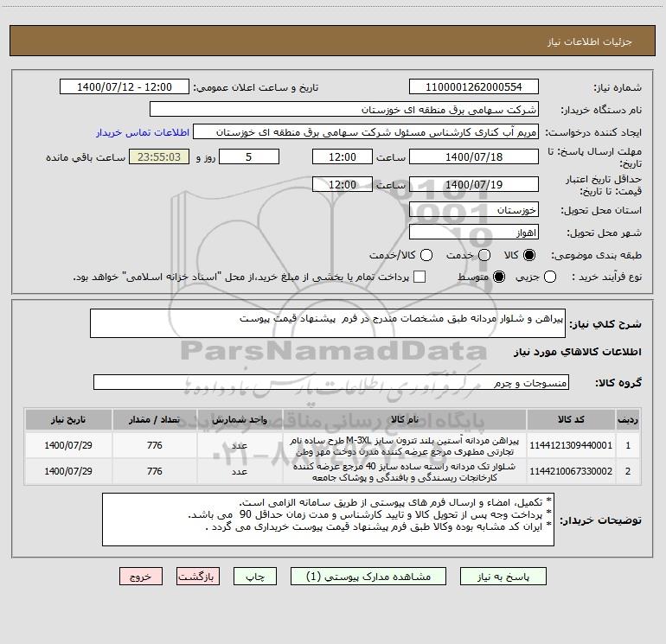Choose جزیی purchase process radio
Viewport: 666px width, 644px height.
click(x=549, y=277)
